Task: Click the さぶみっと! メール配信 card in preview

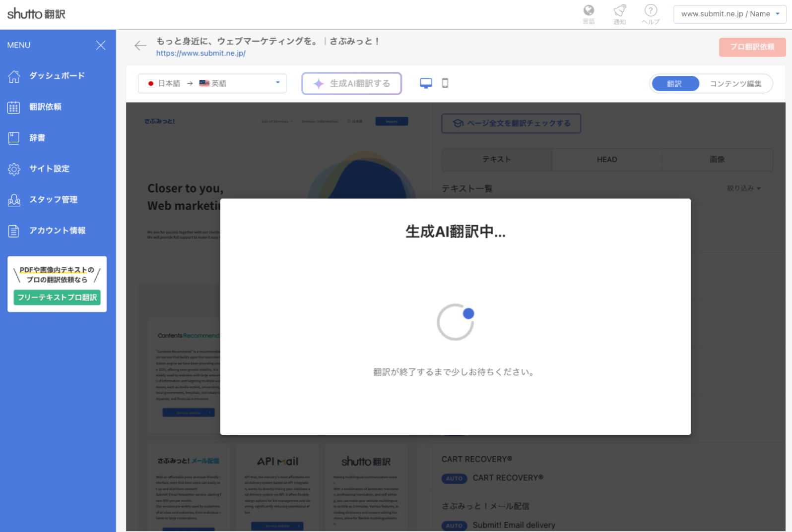Action: [189, 487]
